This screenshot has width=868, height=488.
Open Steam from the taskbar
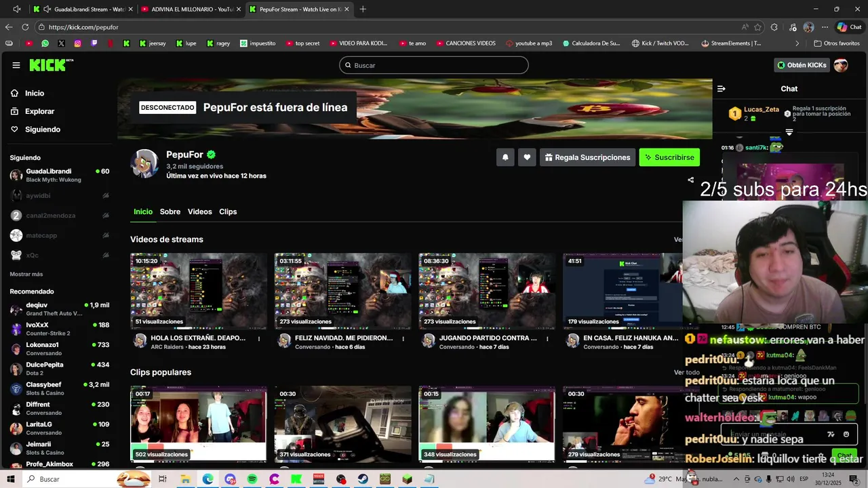tap(363, 479)
